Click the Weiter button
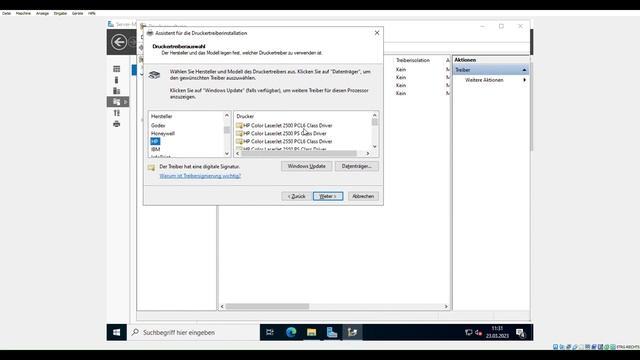 [x=328, y=196]
